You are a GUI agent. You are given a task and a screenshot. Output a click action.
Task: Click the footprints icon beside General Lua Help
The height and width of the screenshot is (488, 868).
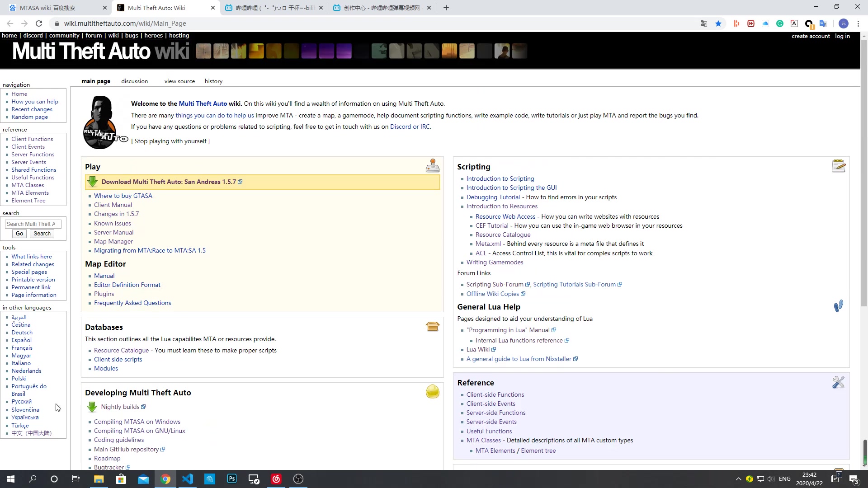coord(838,306)
